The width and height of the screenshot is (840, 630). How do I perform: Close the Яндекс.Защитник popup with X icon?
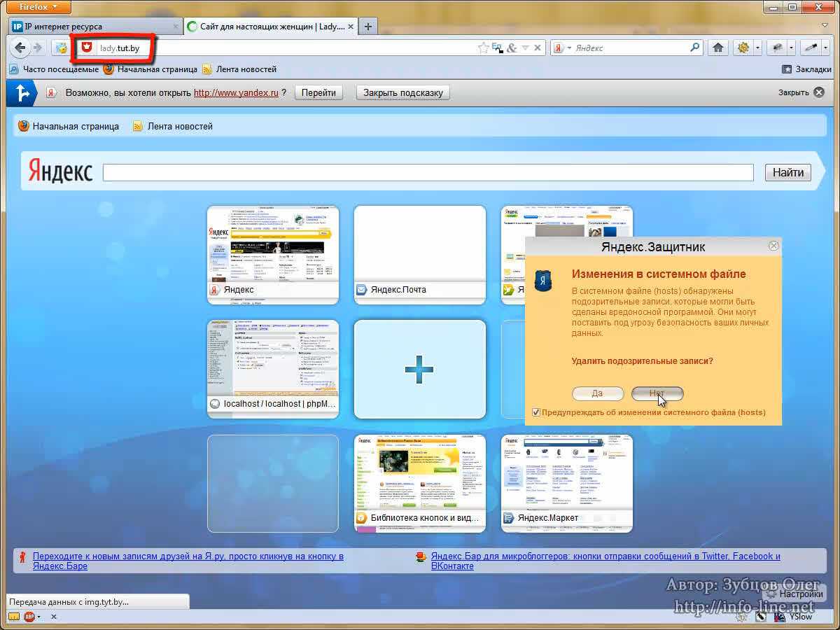point(773,246)
